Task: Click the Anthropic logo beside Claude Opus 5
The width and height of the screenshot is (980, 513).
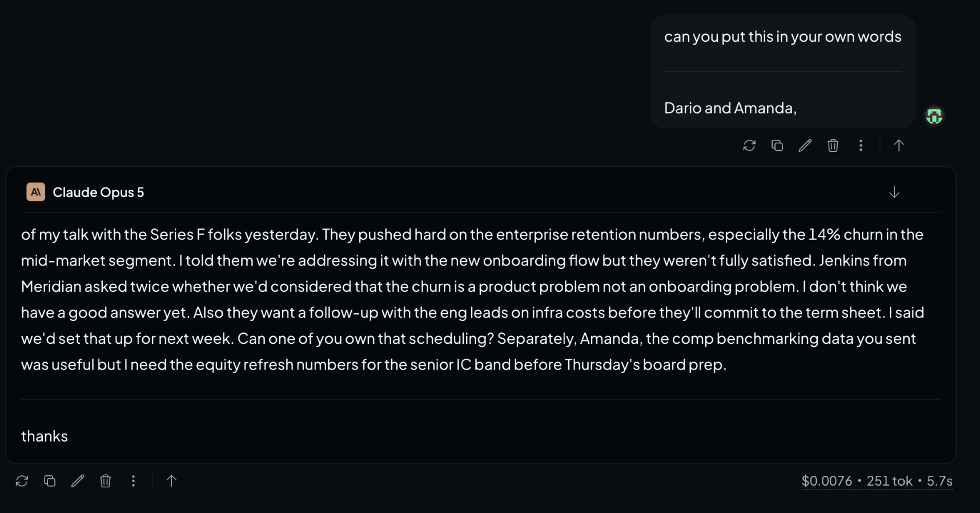Action: pyautogui.click(x=36, y=193)
